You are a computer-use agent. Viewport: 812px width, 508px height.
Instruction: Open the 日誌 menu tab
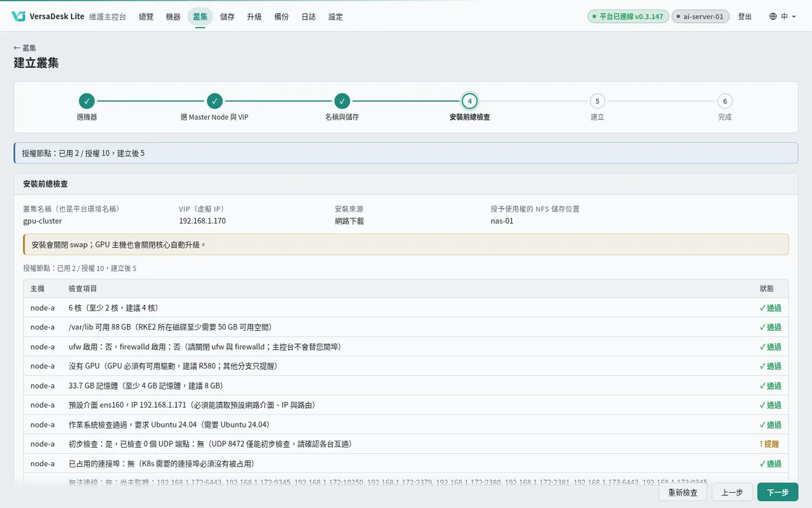(308, 17)
